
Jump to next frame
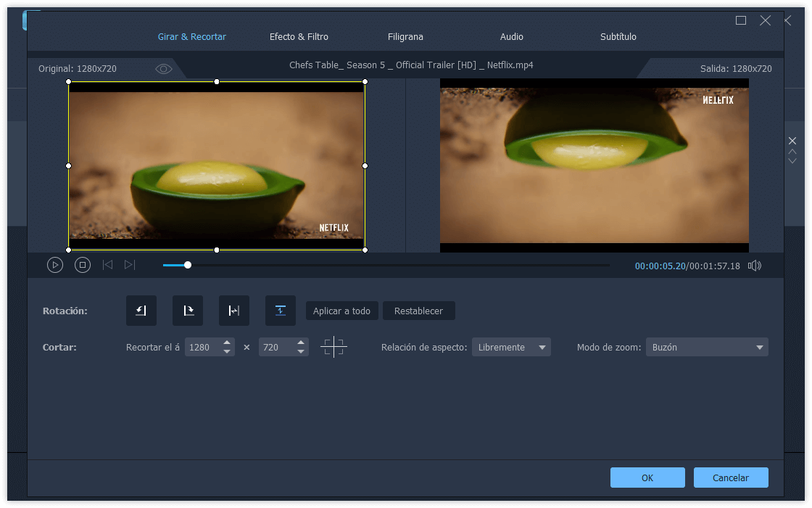[x=130, y=265]
